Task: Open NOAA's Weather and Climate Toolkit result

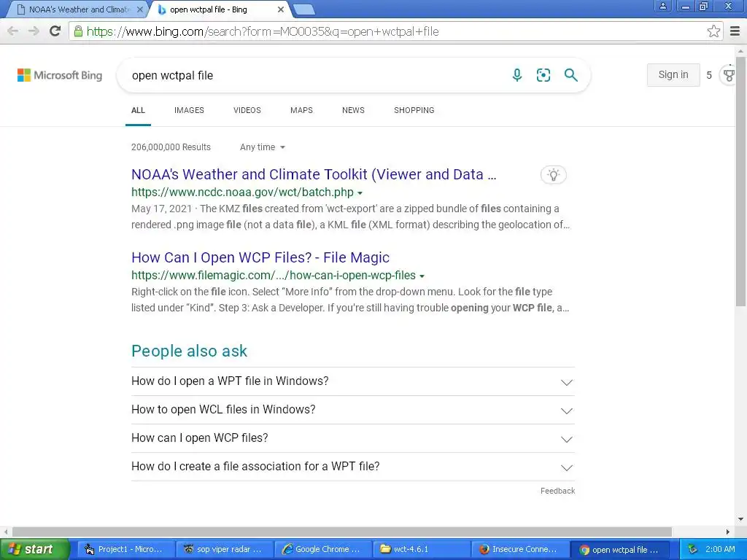Action: point(314,174)
